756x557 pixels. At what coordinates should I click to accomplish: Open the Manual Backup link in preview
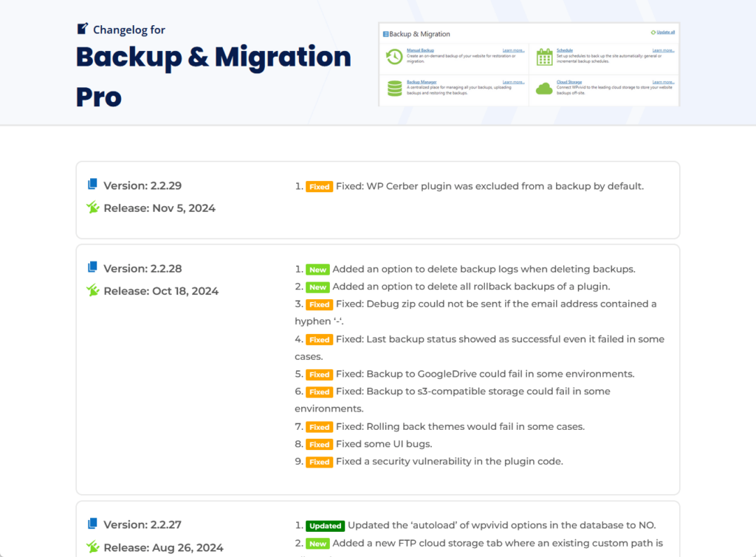(x=420, y=50)
